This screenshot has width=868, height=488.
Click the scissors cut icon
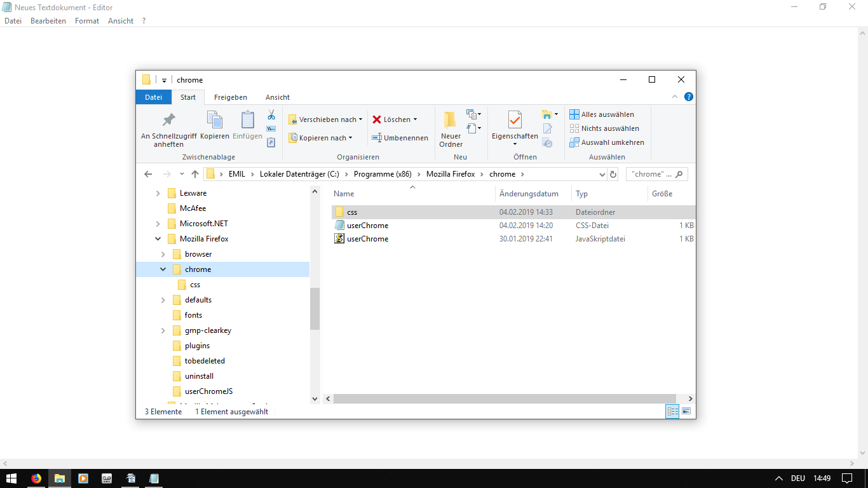pyautogui.click(x=271, y=115)
